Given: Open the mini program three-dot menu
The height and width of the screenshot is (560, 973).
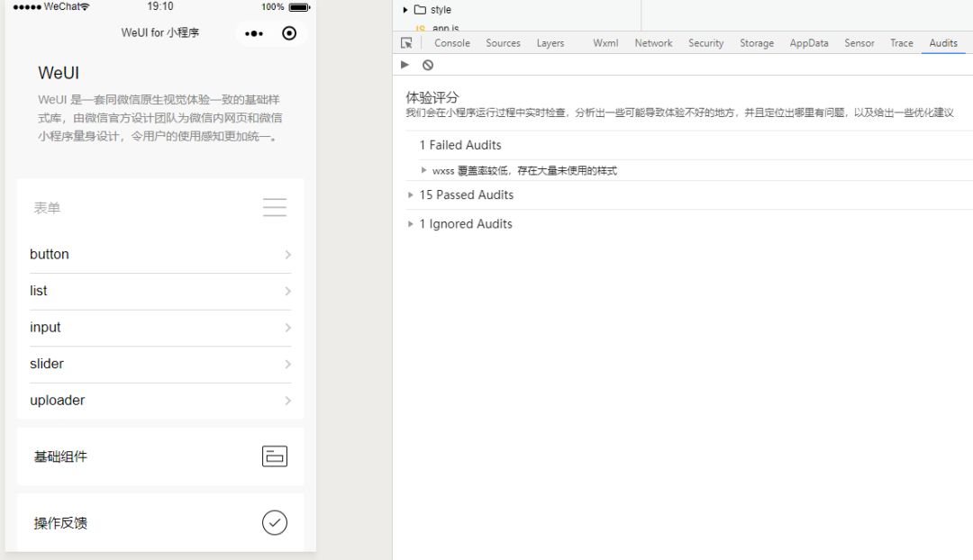Looking at the screenshot, I should (254, 33).
